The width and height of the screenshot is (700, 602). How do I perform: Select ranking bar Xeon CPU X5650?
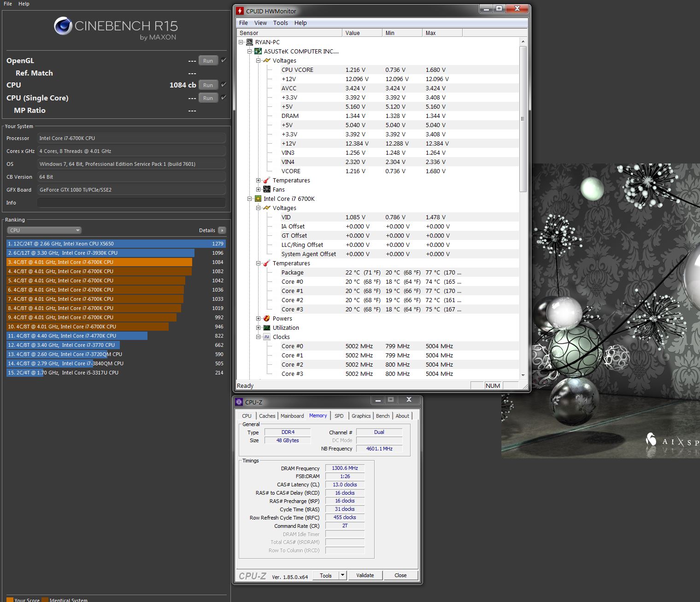[116, 244]
